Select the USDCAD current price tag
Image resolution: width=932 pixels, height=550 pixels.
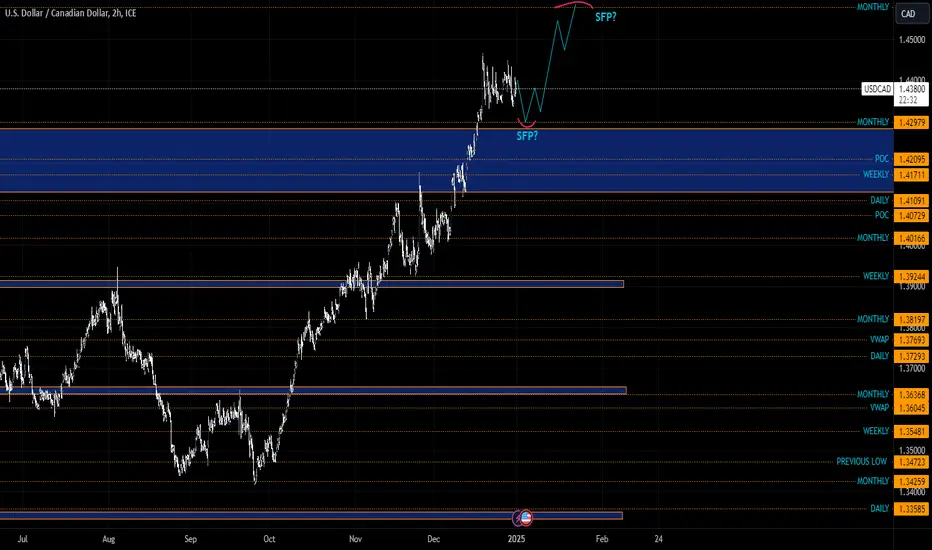pyautogui.click(x=877, y=89)
